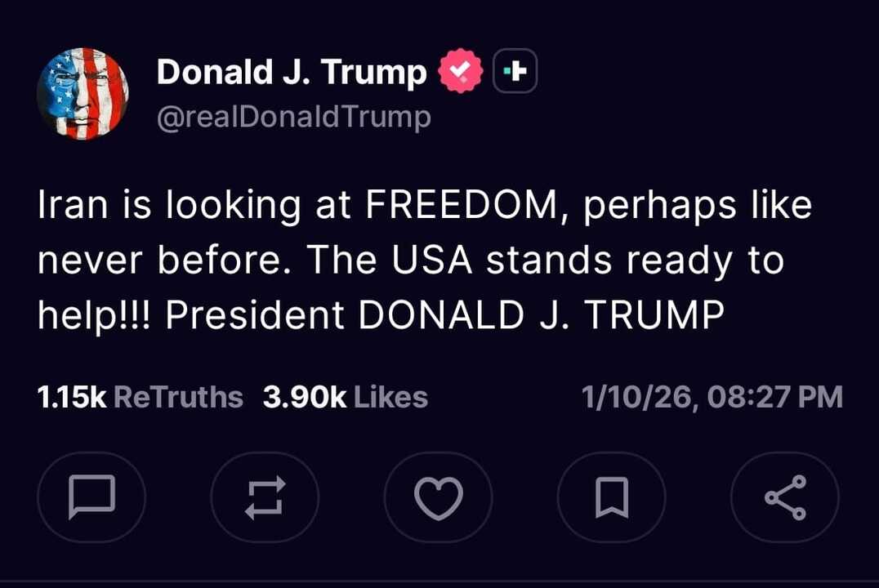This screenshot has height=588, width=879.
Task: Click the circular share button outline
Action: pos(785,497)
